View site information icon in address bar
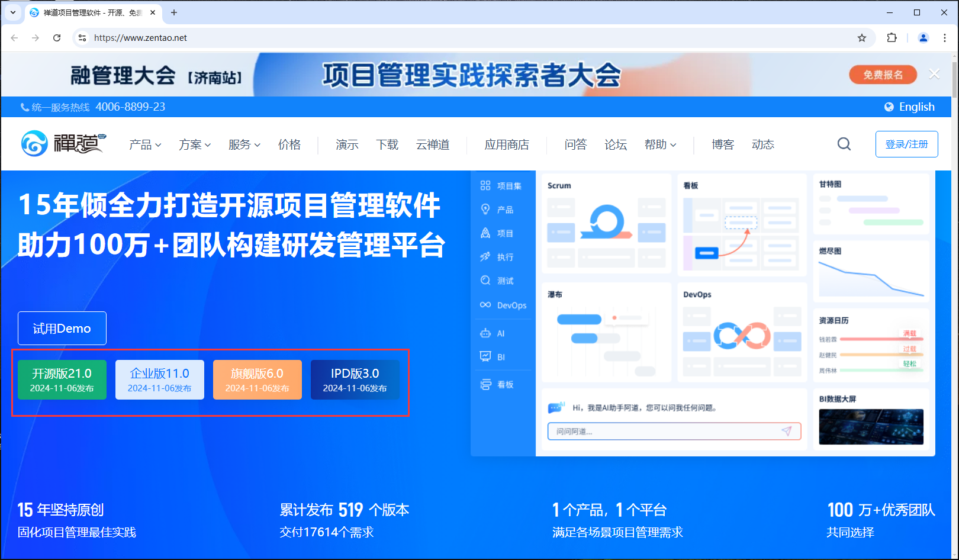Image resolution: width=959 pixels, height=560 pixels. 82,38
